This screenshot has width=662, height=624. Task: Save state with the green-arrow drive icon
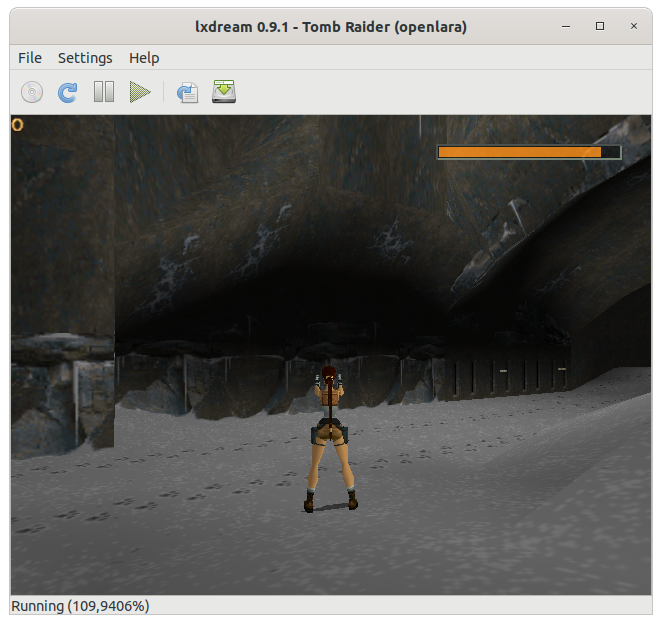[224, 92]
